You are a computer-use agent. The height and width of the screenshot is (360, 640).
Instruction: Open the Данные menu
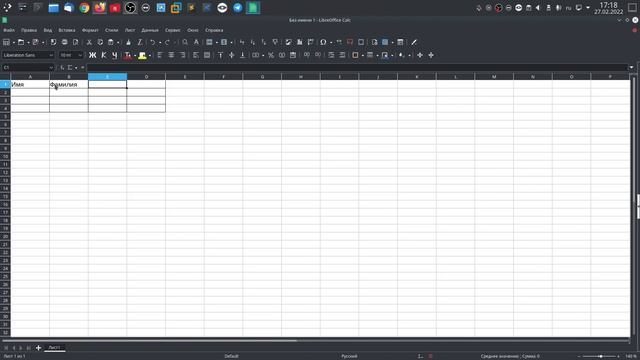(150, 30)
